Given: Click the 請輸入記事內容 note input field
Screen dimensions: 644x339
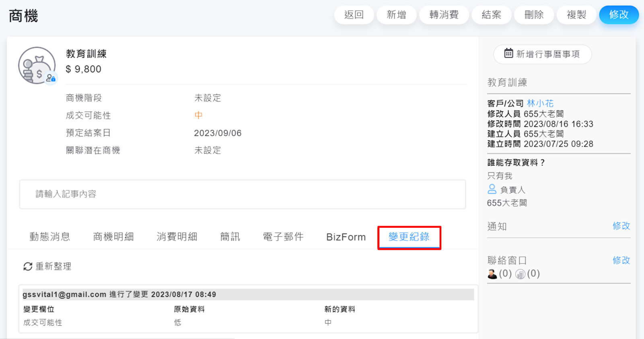Looking at the screenshot, I should coord(242,194).
